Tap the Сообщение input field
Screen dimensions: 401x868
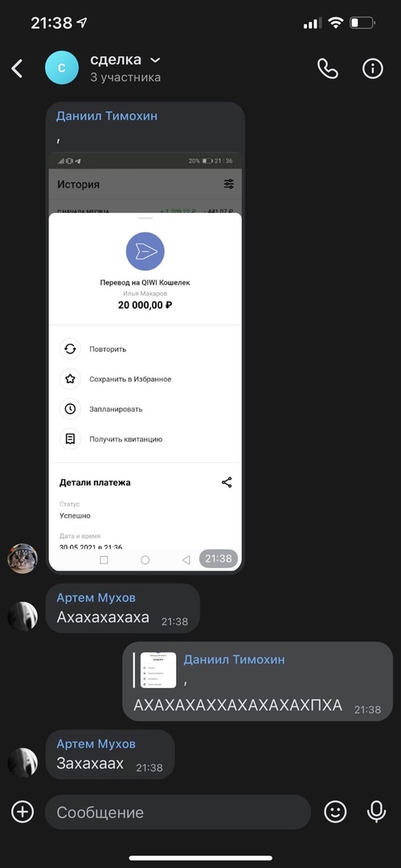point(178,812)
